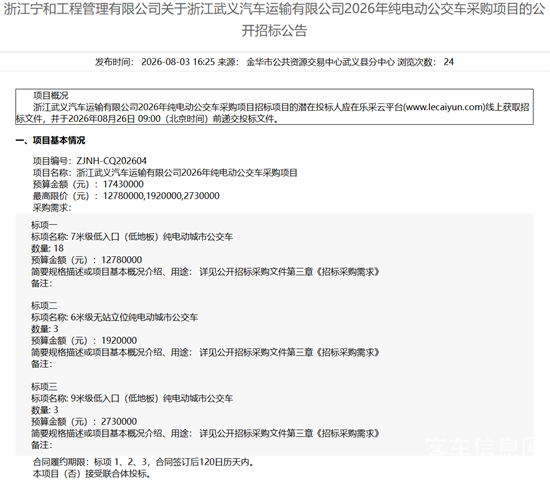
Task: Click quantity 3 under 标项二
Action: (56, 329)
